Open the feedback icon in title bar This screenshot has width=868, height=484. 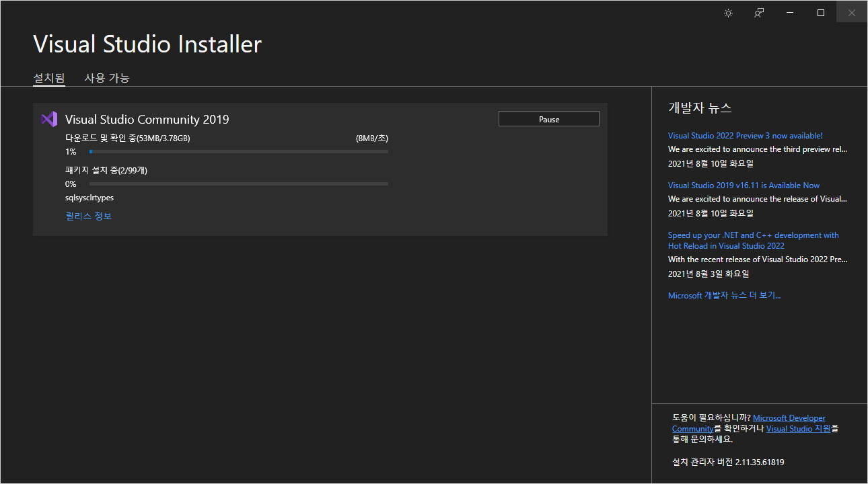tap(759, 13)
